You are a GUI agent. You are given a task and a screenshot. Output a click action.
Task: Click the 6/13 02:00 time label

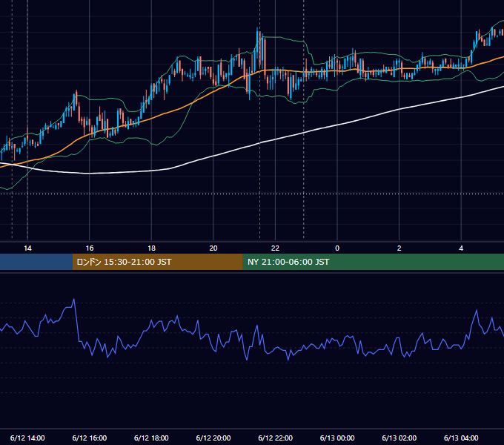pyautogui.click(x=399, y=438)
